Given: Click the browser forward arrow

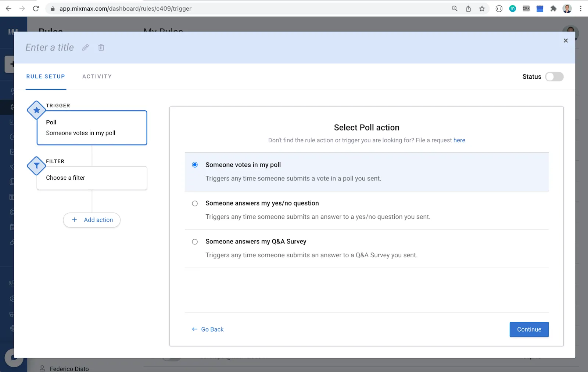Looking at the screenshot, I should [x=22, y=8].
